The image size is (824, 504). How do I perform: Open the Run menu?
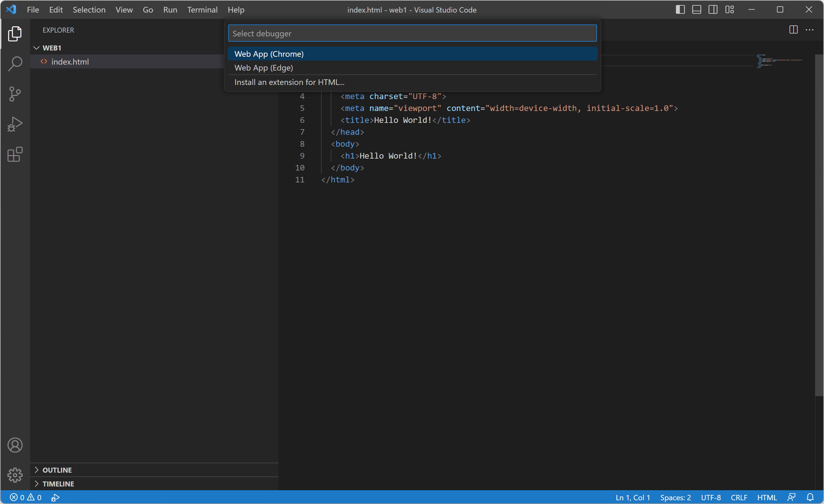[170, 10]
